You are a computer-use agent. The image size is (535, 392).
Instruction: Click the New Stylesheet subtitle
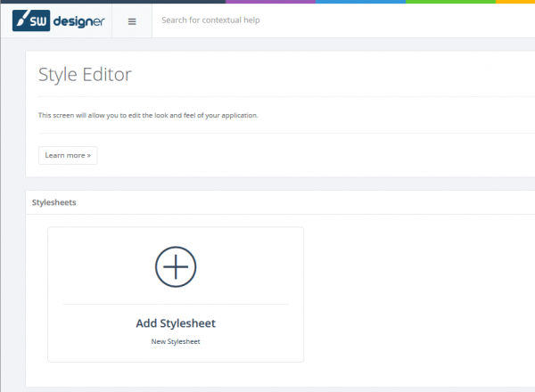click(176, 341)
